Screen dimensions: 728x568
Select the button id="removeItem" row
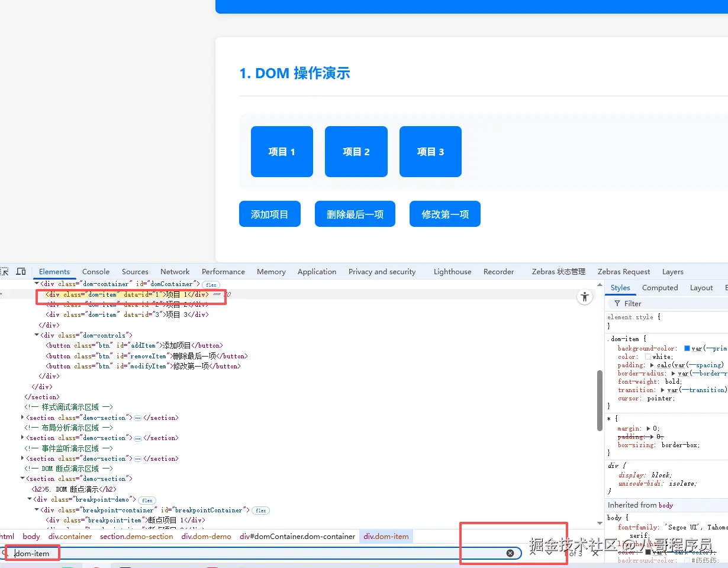point(147,356)
